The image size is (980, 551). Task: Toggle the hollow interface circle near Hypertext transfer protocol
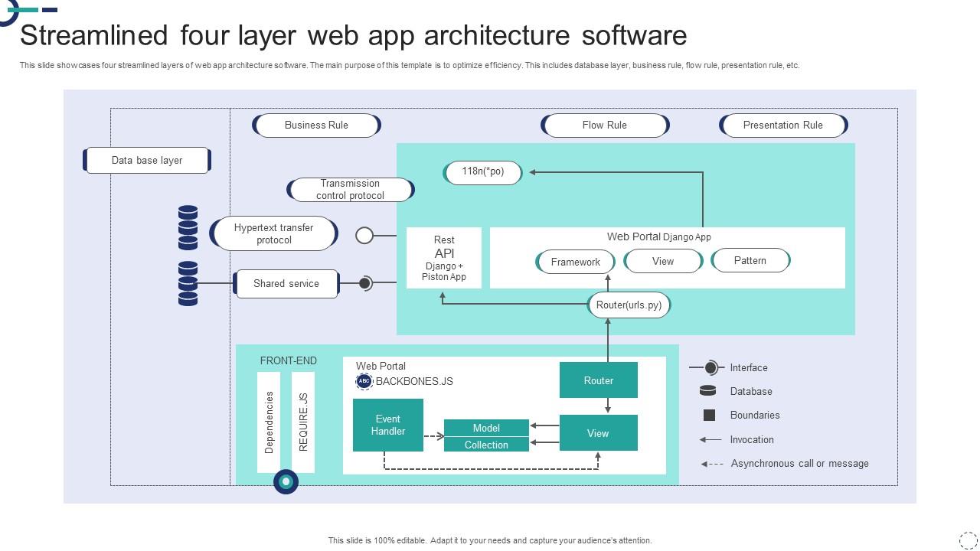(x=364, y=236)
